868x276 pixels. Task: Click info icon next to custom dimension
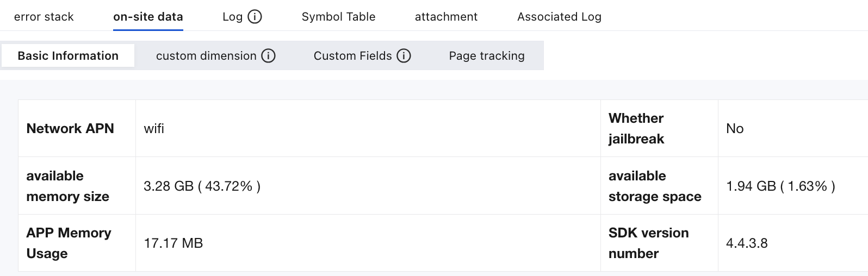tap(268, 56)
